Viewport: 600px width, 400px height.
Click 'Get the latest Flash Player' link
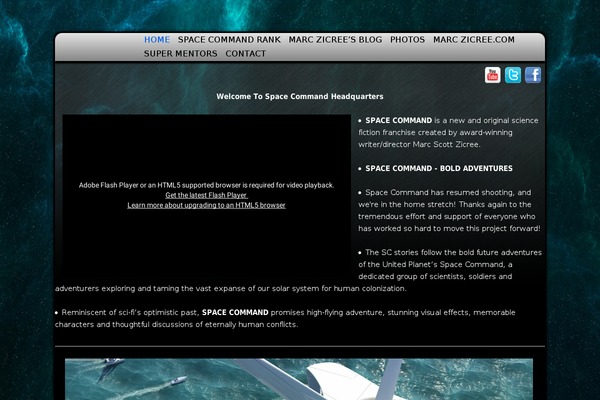206,195
